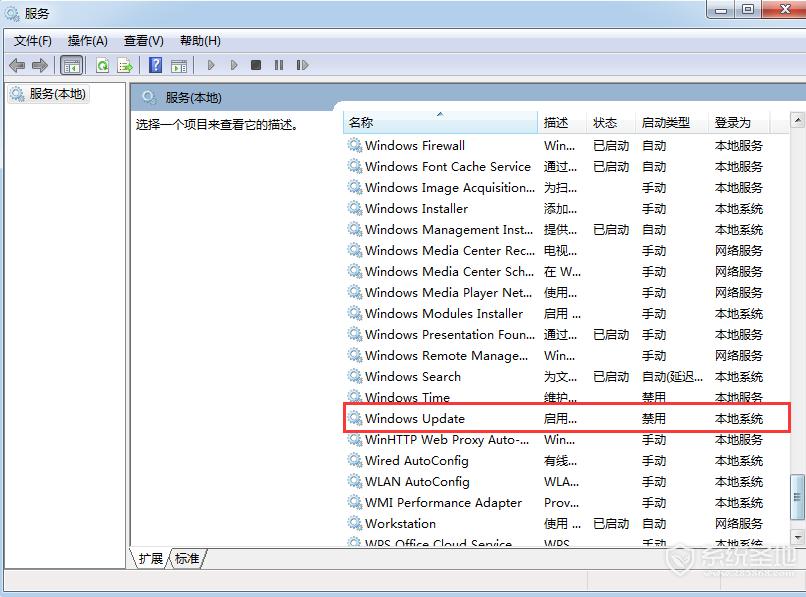Toggle the show/hide console tree icon
Viewport: 806px width, 597px height.
[x=71, y=65]
